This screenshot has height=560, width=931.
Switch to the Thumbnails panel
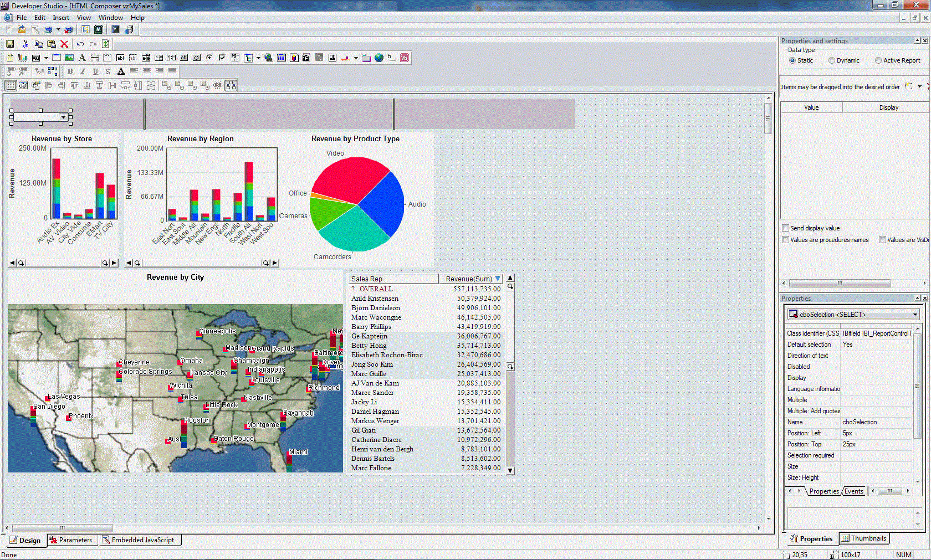pos(864,538)
